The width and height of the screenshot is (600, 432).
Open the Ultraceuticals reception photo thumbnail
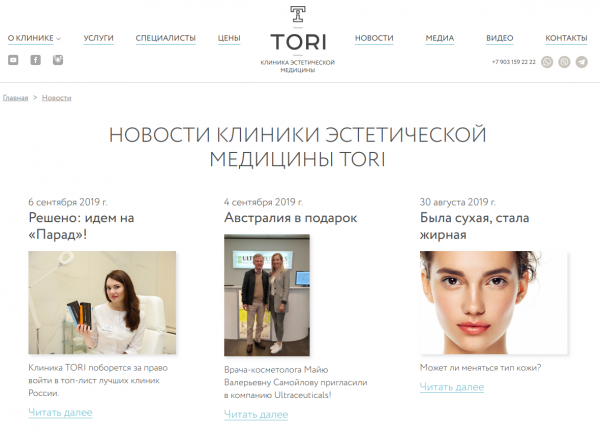267,295
